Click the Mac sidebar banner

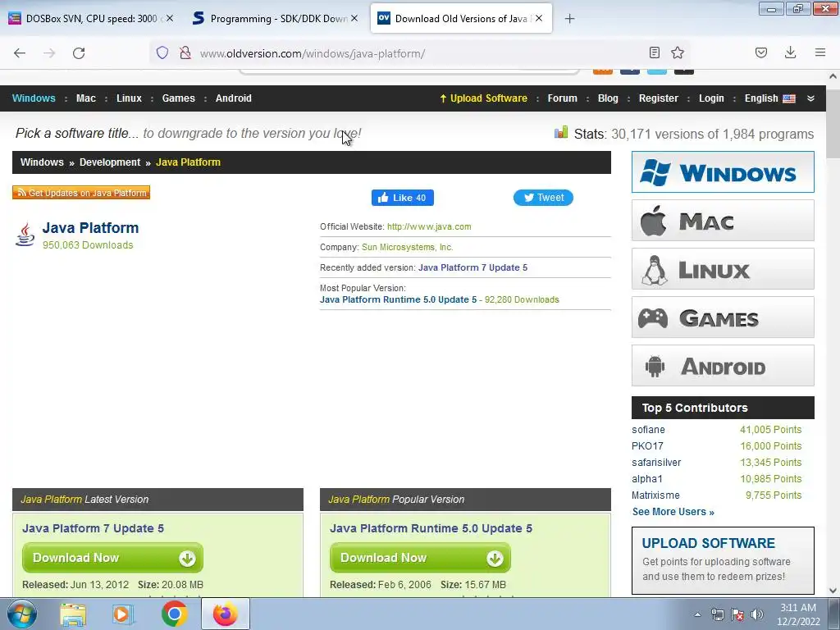coord(723,220)
